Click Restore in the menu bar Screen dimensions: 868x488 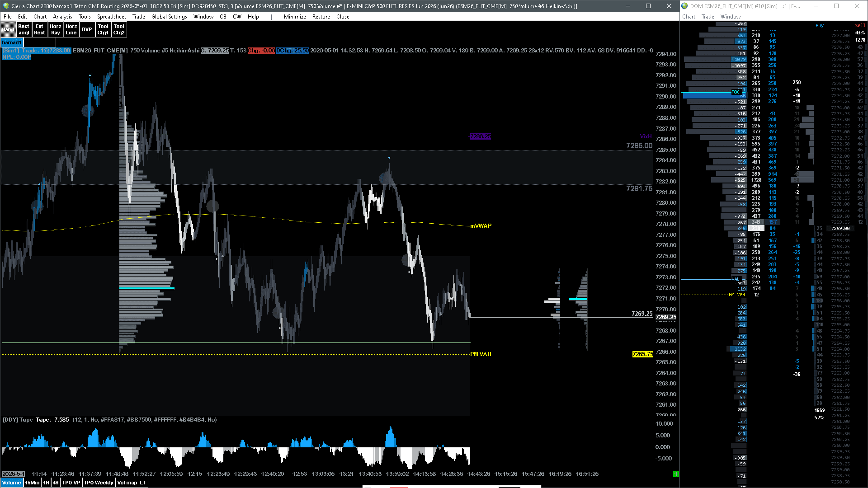tap(321, 17)
